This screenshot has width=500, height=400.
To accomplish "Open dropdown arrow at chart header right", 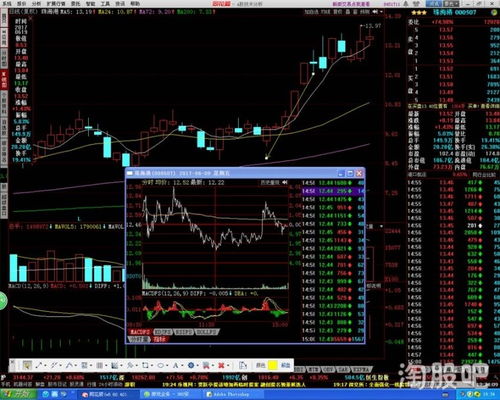I will (x=381, y=12).
